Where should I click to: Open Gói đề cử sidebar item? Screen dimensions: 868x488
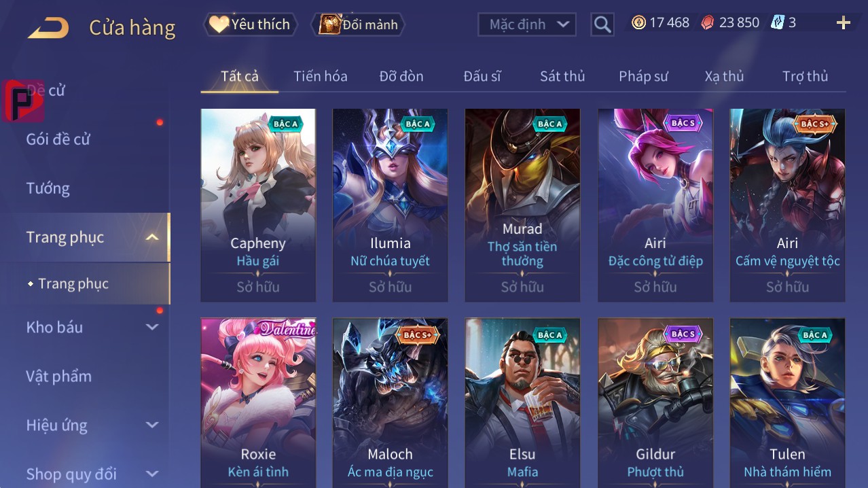tap(58, 139)
